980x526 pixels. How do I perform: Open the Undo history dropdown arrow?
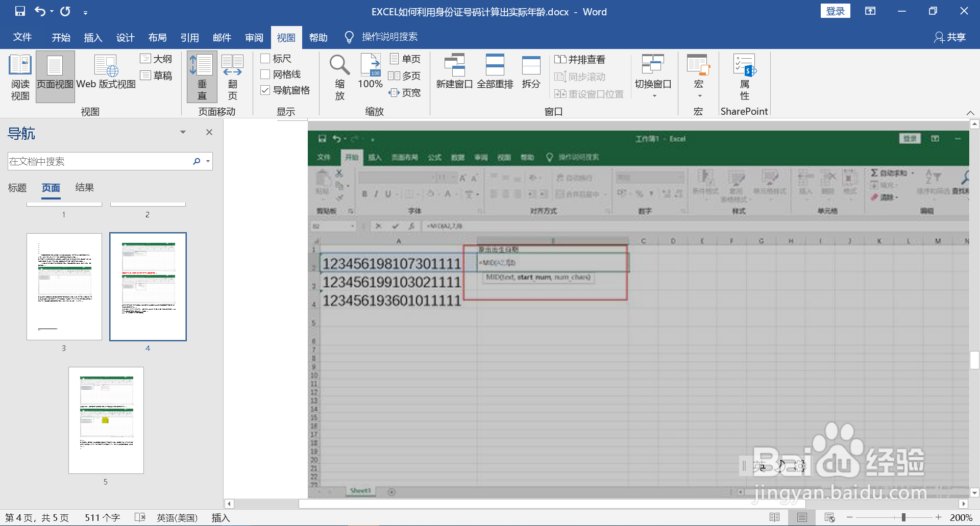coord(52,11)
